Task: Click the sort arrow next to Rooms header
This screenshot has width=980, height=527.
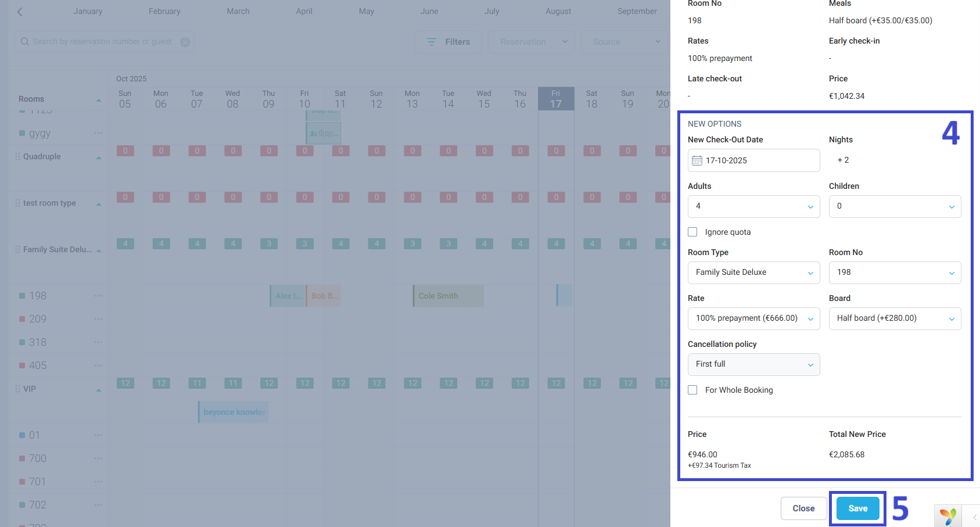Action: [x=98, y=99]
